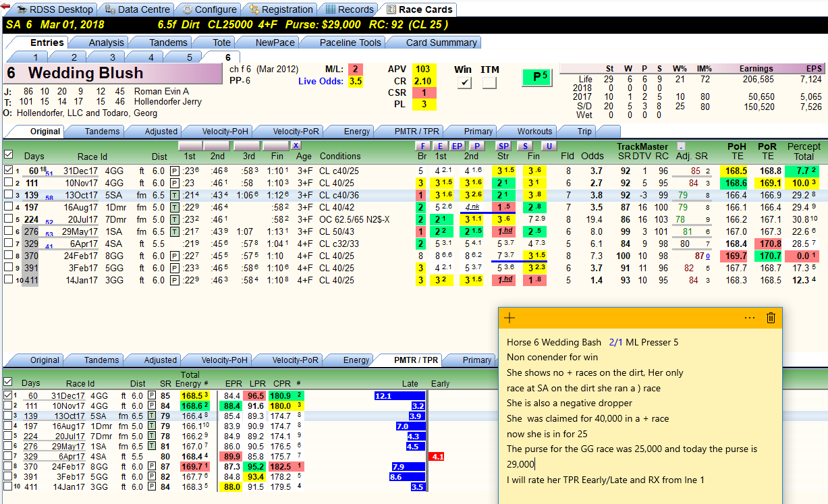This screenshot has width=828, height=504.
Task: Check paceline 8 checkbox for 24Feb17 race
Action: pos(8,256)
